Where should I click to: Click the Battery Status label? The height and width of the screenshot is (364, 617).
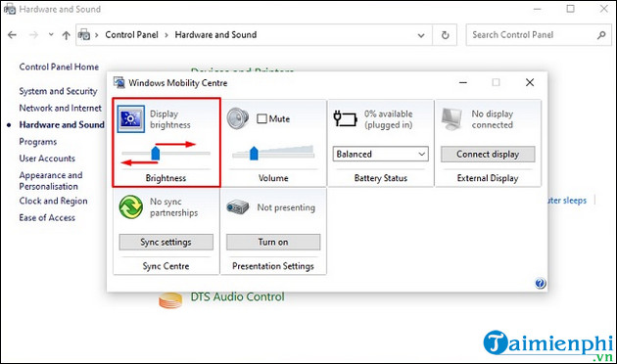[381, 178]
